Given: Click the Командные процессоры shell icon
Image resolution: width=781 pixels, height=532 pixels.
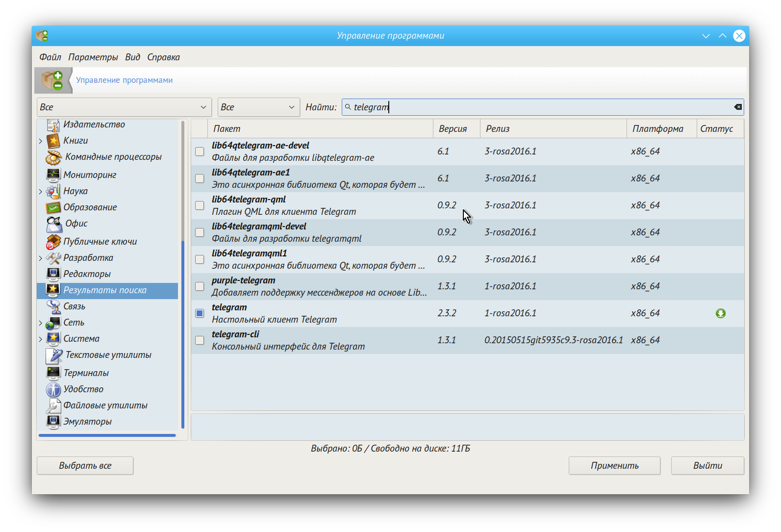Looking at the screenshot, I should pos(53,157).
